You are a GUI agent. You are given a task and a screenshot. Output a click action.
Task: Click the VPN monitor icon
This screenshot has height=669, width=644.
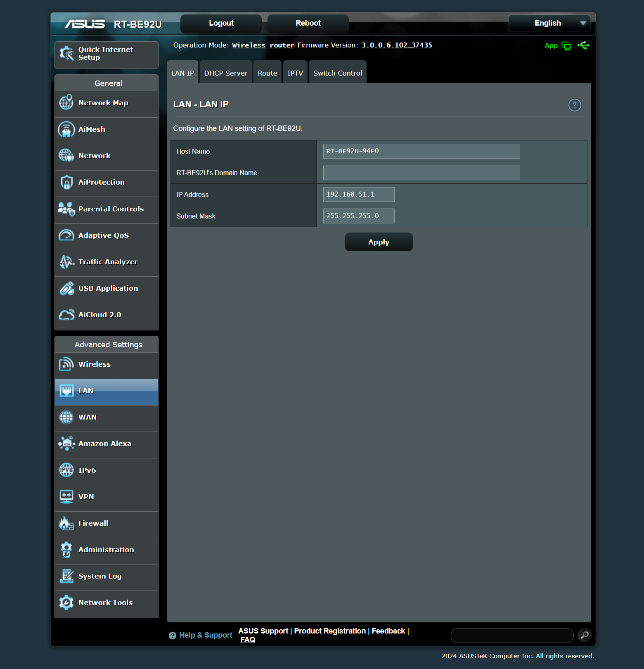(66, 497)
